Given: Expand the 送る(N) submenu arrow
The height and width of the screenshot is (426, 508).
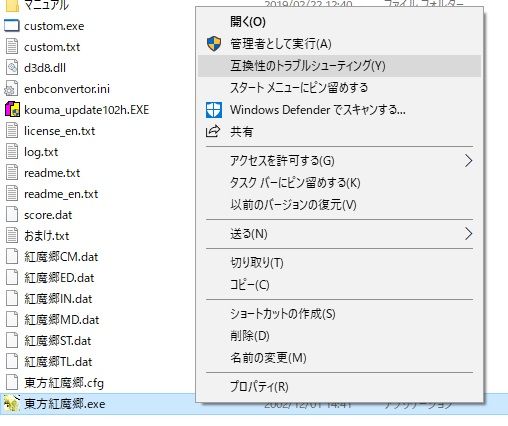Looking at the screenshot, I should tap(468, 234).
